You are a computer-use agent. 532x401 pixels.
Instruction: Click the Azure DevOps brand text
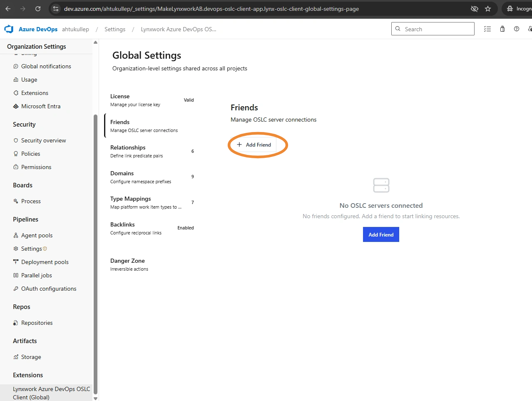[x=38, y=29]
